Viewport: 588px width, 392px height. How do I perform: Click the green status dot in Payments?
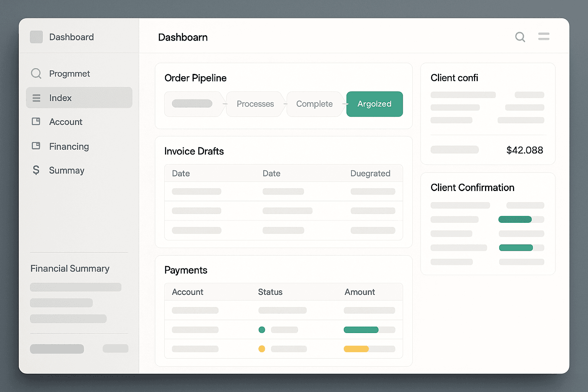point(262,330)
